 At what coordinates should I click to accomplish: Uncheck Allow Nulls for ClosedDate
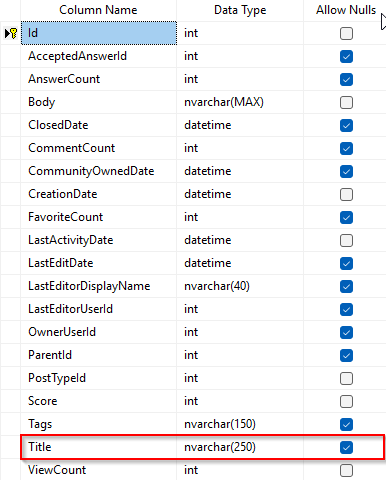pos(346,125)
